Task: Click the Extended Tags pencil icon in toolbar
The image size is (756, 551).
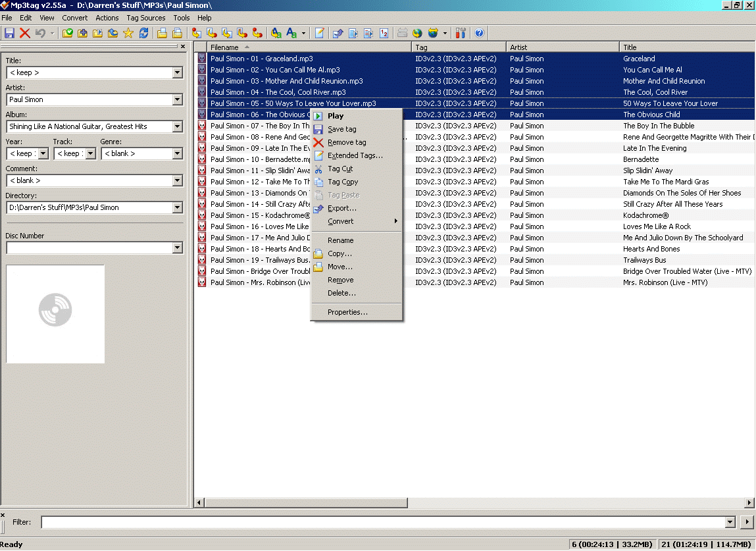Action: point(319,33)
